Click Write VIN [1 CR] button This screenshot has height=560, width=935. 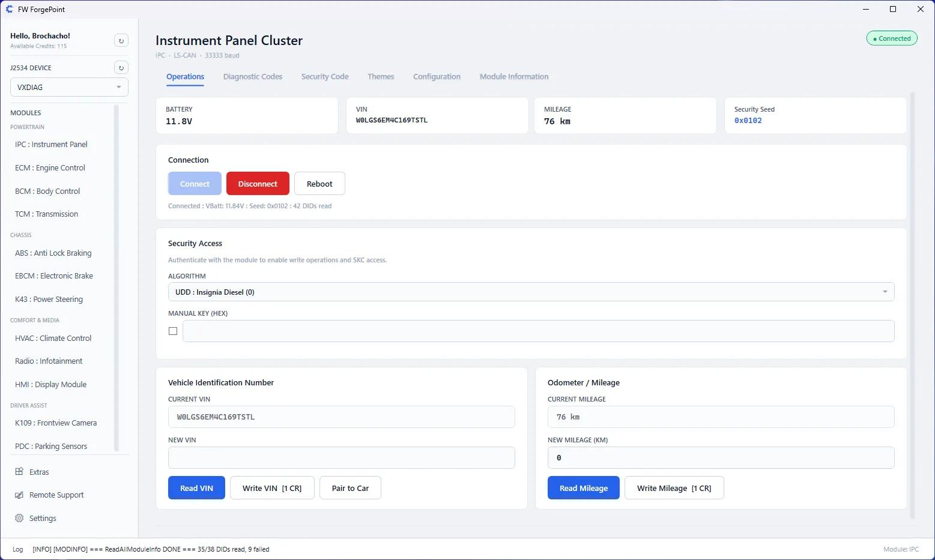click(272, 488)
